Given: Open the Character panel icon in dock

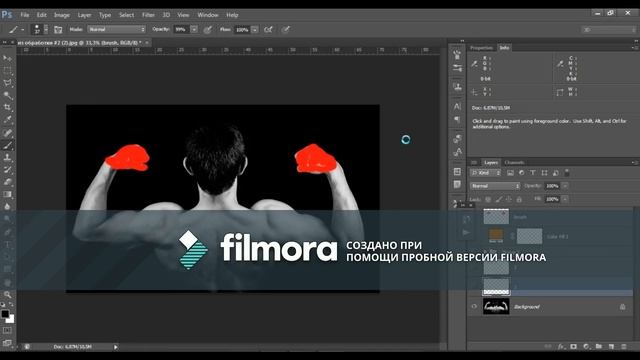Looking at the screenshot, I should pyautogui.click(x=457, y=107).
